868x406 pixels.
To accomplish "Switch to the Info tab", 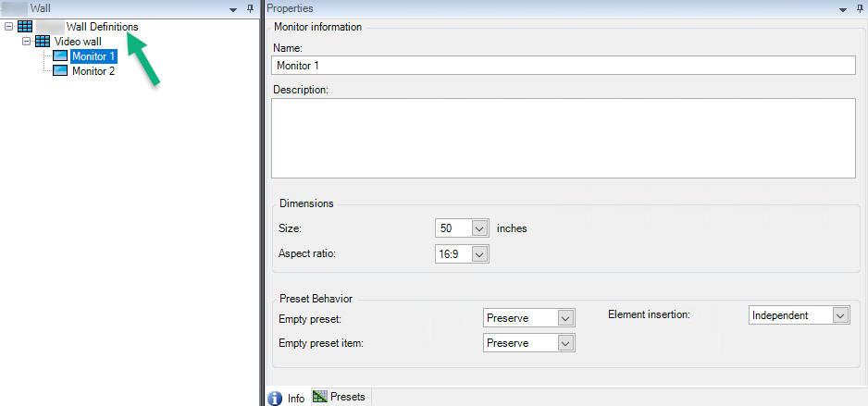I will tap(287, 399).
